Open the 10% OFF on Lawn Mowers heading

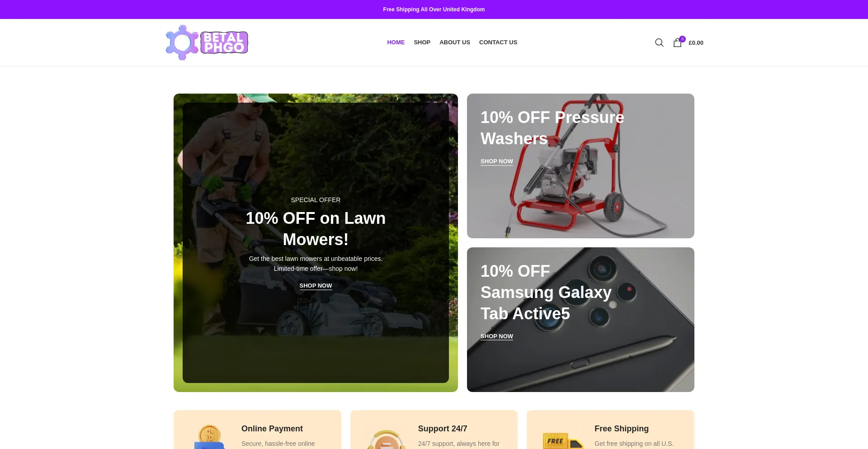click(x=316, y=229)
